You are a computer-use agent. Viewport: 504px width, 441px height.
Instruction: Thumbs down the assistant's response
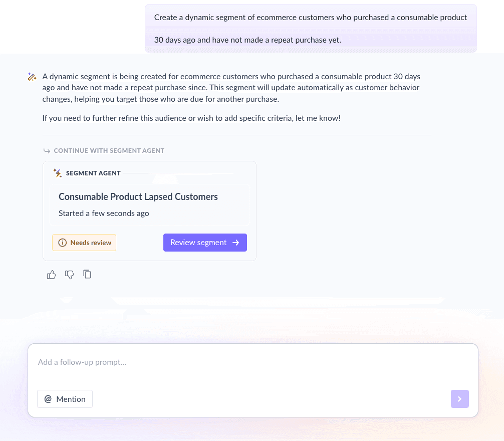(69, 274)
